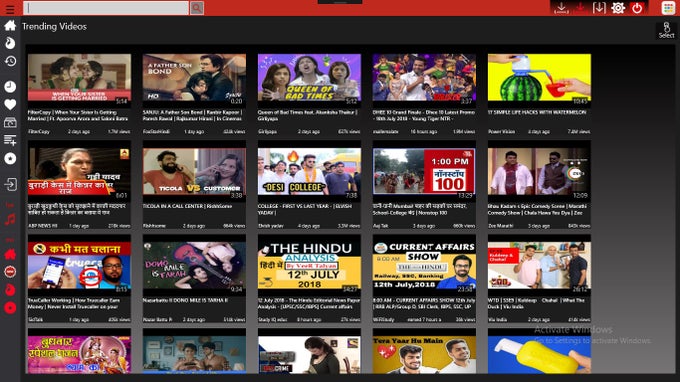Click the magnifier search button
The image size is (680, 382).
196,8
